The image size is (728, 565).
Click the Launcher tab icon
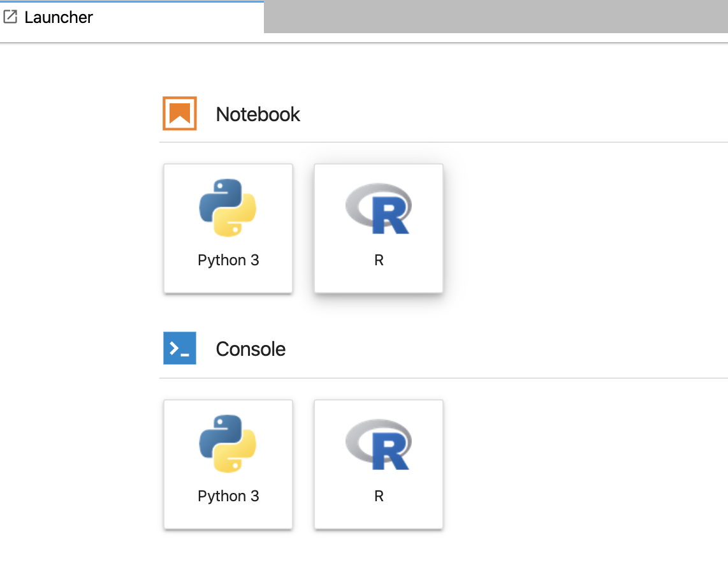[x=10, y=17]
